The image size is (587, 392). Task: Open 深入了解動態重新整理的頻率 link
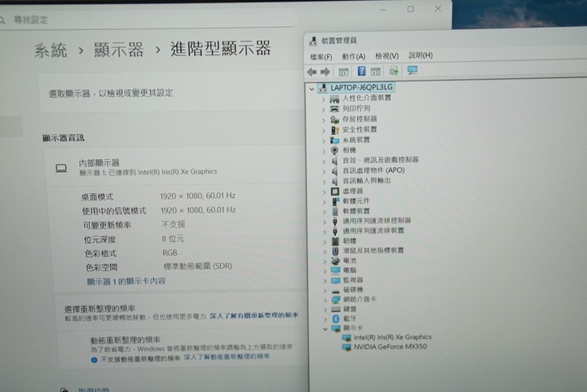click(227, 356)
